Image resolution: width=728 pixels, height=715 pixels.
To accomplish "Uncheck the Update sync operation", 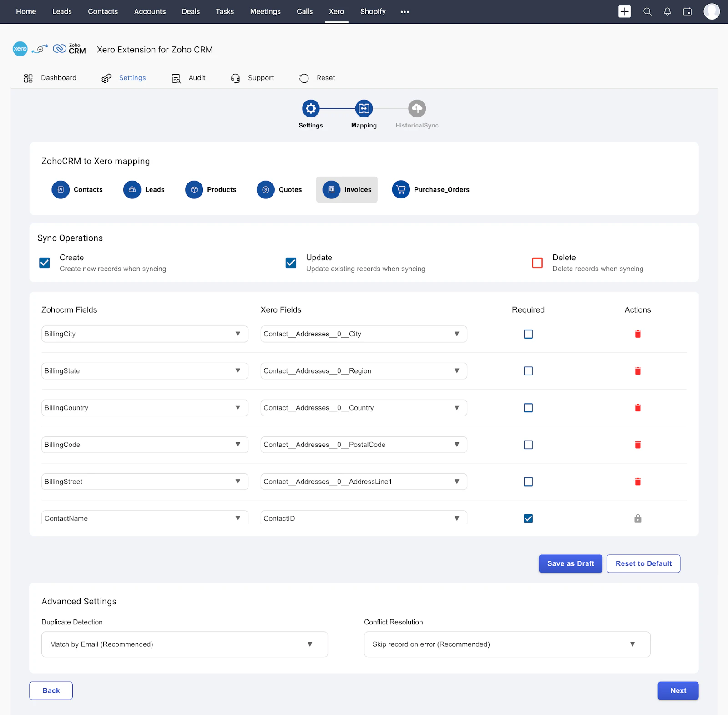I will tap(291, 263).
